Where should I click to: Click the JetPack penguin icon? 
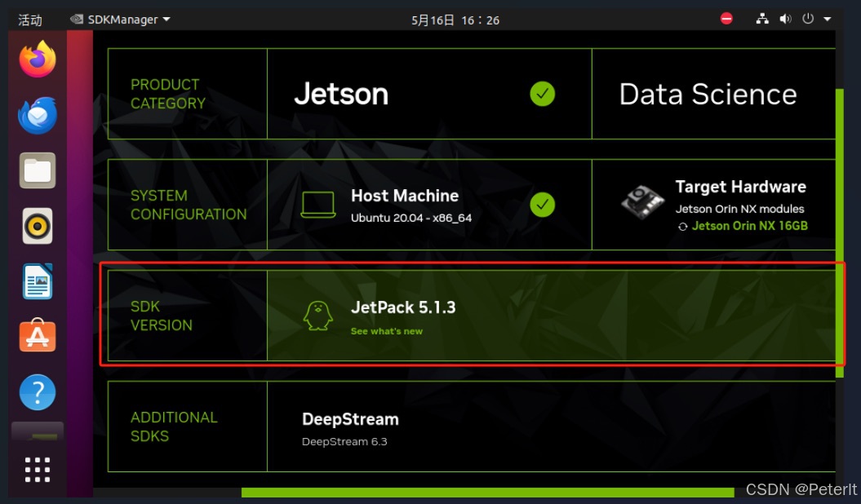click(318, 316)
